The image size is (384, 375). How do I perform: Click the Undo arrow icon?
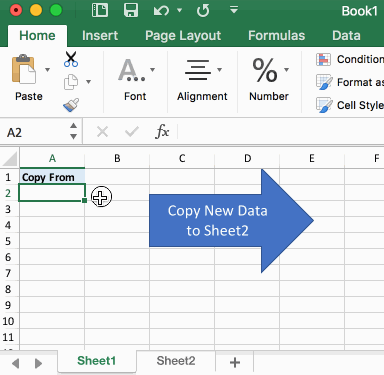[161, 11]
